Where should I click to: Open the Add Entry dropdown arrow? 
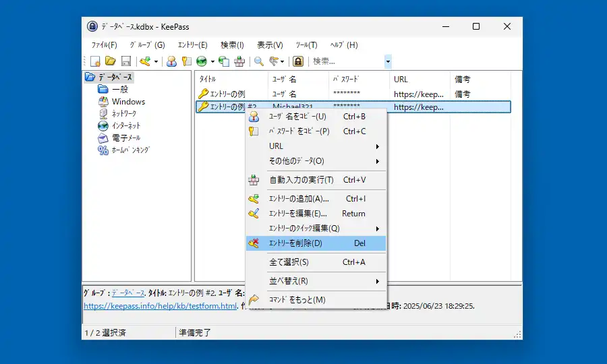click(x=156, y=61)
